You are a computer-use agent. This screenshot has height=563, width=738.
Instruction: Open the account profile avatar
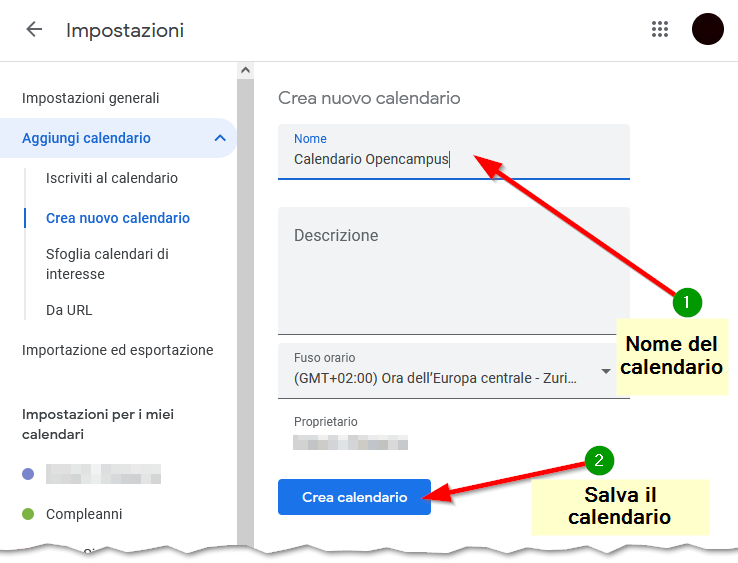pyautogui.click(x=707, y=29)
